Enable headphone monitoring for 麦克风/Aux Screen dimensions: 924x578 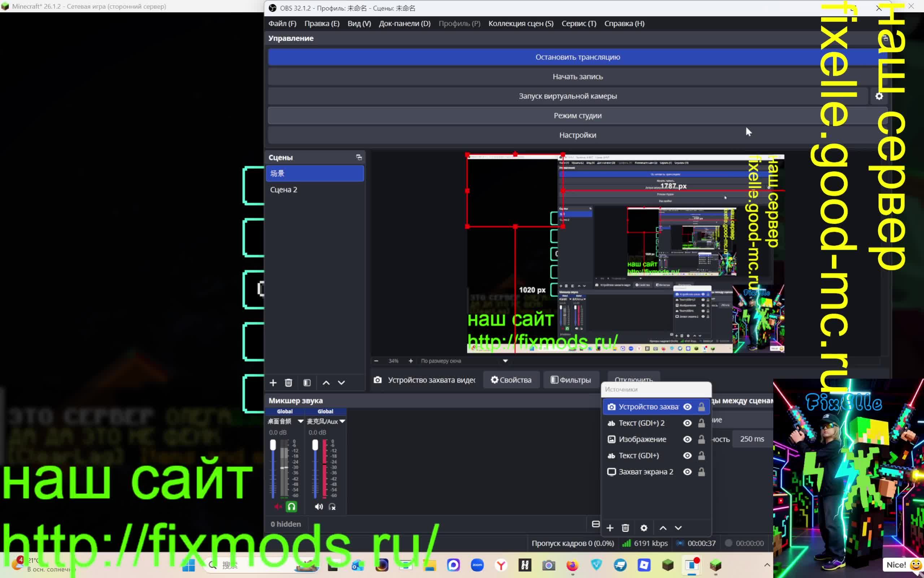pos(332,506)
